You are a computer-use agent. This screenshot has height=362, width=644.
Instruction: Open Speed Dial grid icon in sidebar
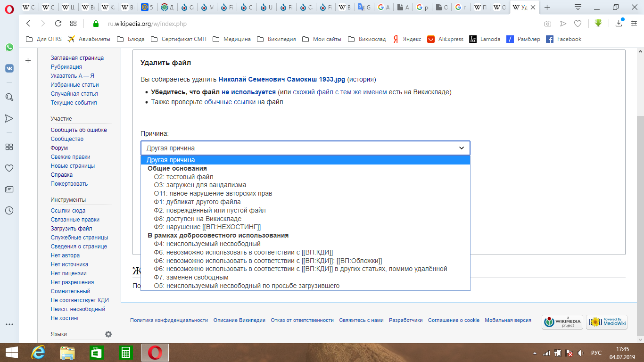pos(9,147)
